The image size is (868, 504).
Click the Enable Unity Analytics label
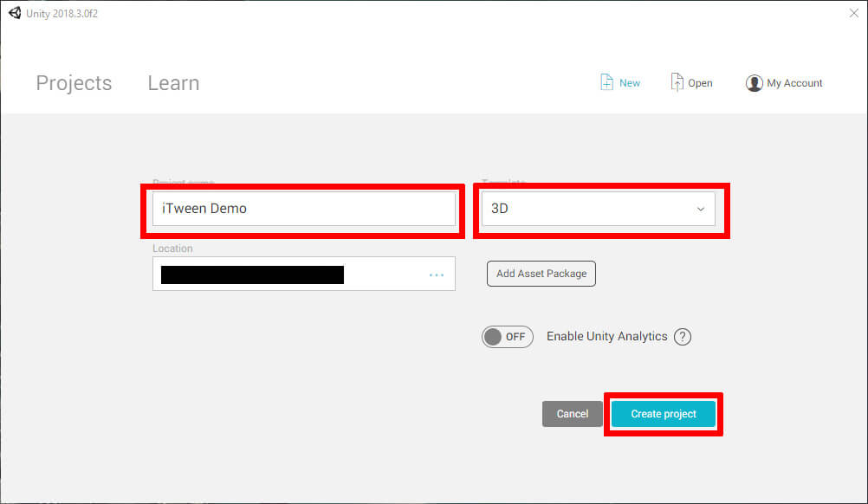pyautogui.click(x=606, y=336)
